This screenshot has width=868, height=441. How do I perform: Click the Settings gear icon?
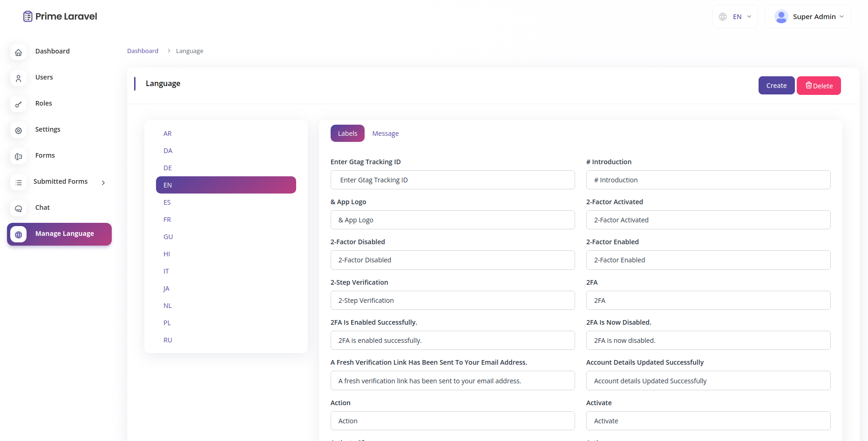[x=18, y=130]
